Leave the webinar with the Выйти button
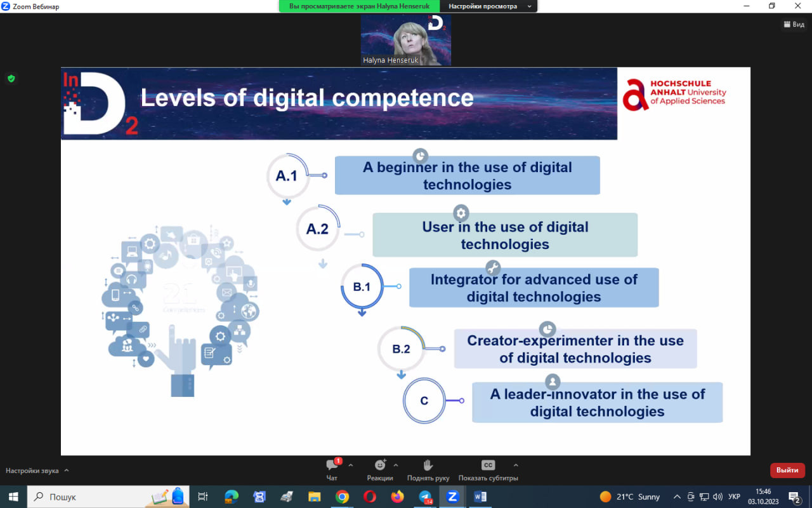The image size is (812, 508). tap(787, 471)
